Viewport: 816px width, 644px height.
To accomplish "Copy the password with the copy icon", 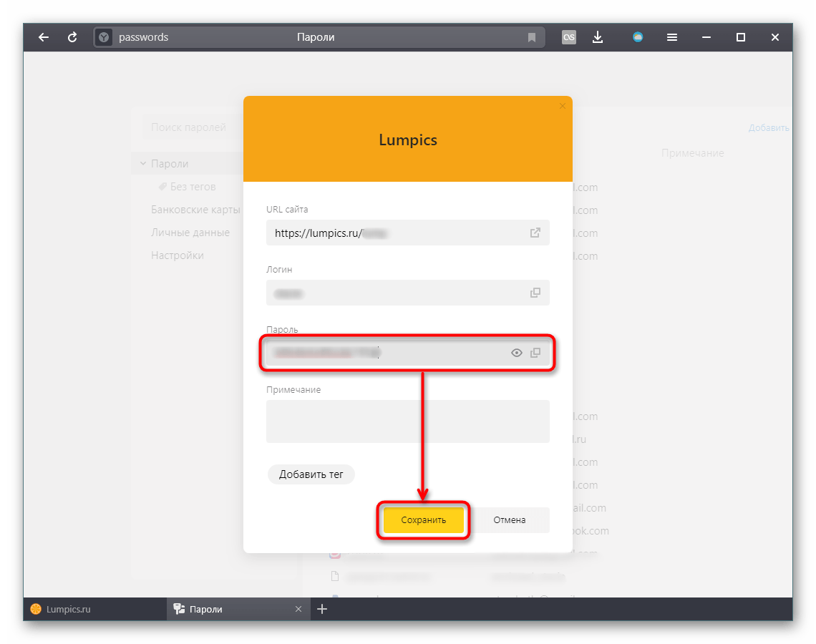I will (535, 353).
